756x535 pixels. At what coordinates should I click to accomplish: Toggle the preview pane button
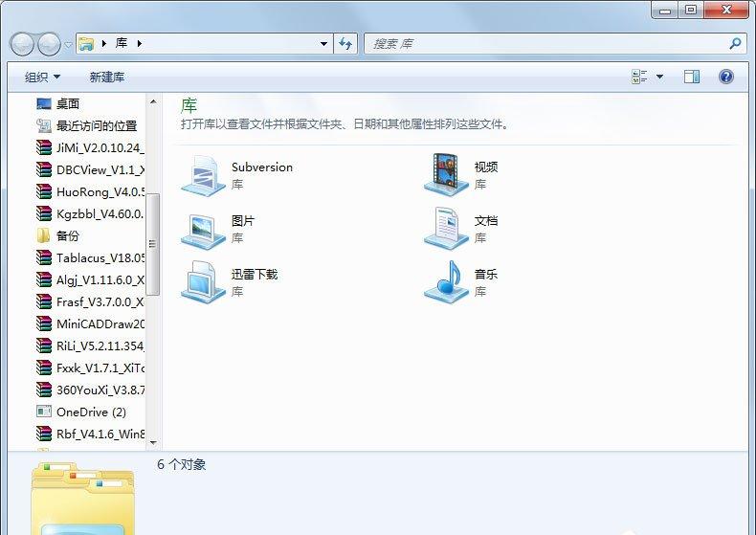pyautogui.click(x=691, y=77)
